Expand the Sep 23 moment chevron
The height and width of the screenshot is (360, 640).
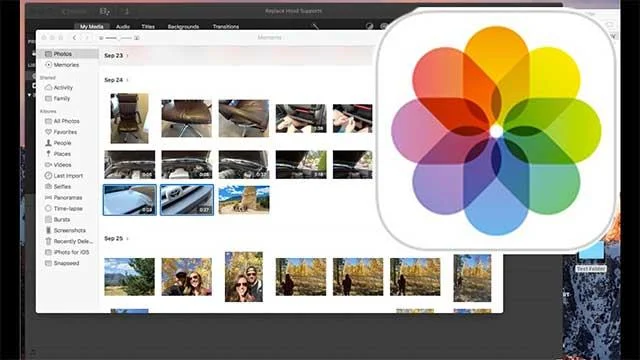(127, 56)
